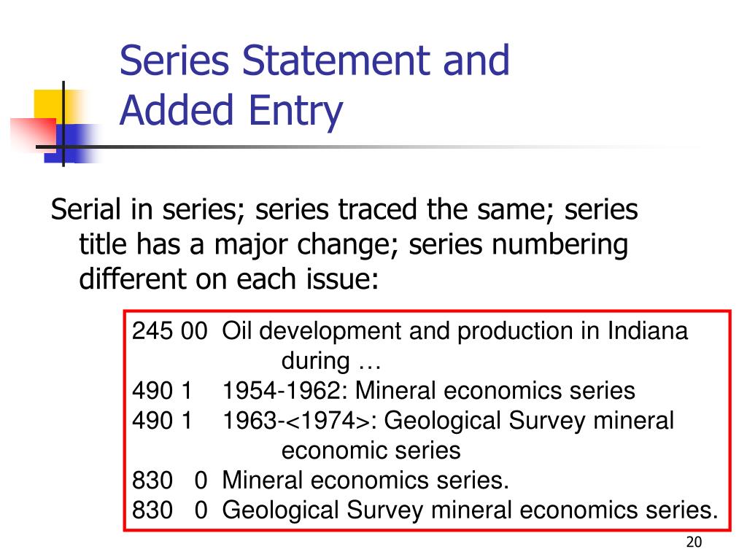Viewport: 747px width, 560px height.
Task: Click the slide number 20
Action: coord(694,542)
